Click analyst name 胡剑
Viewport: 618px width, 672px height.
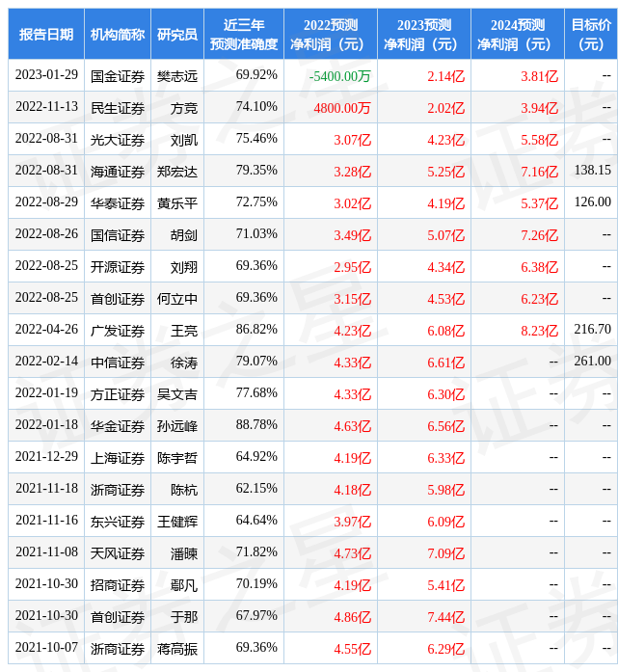[184, 235]
